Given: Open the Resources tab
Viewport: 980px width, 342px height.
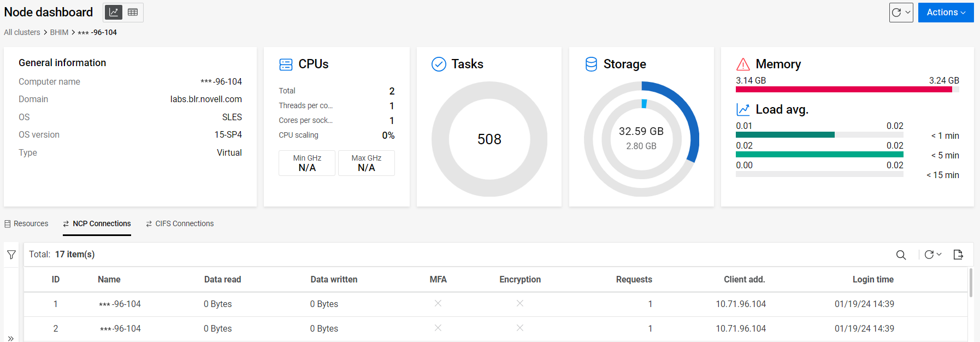Looking at the screenshot, I should point(26,223).
